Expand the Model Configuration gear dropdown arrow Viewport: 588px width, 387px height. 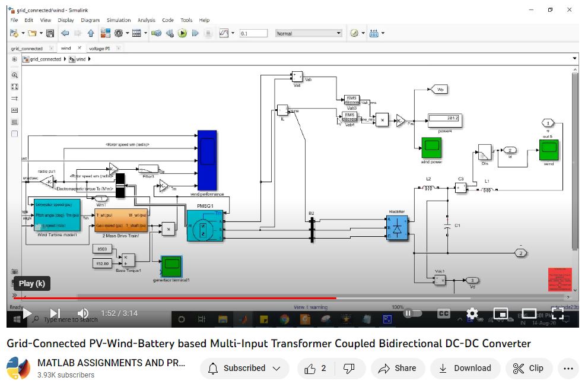coord(128,33)
